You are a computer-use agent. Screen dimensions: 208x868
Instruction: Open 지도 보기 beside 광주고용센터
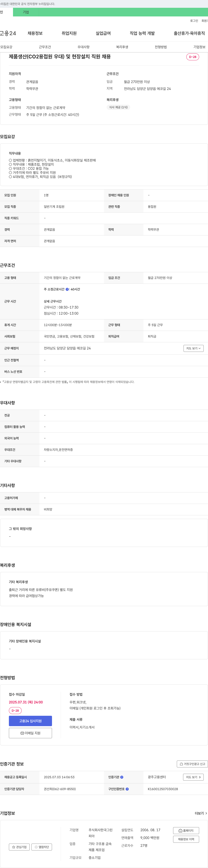tap(193, 777)
